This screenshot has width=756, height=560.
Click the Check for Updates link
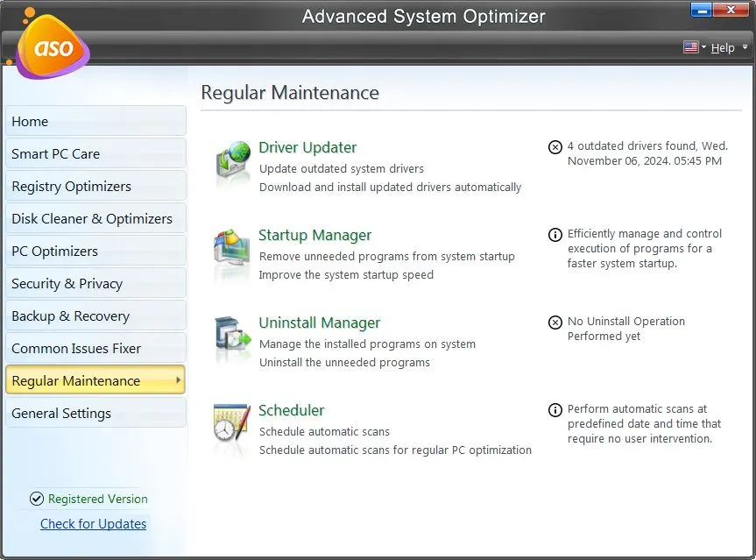93,524
